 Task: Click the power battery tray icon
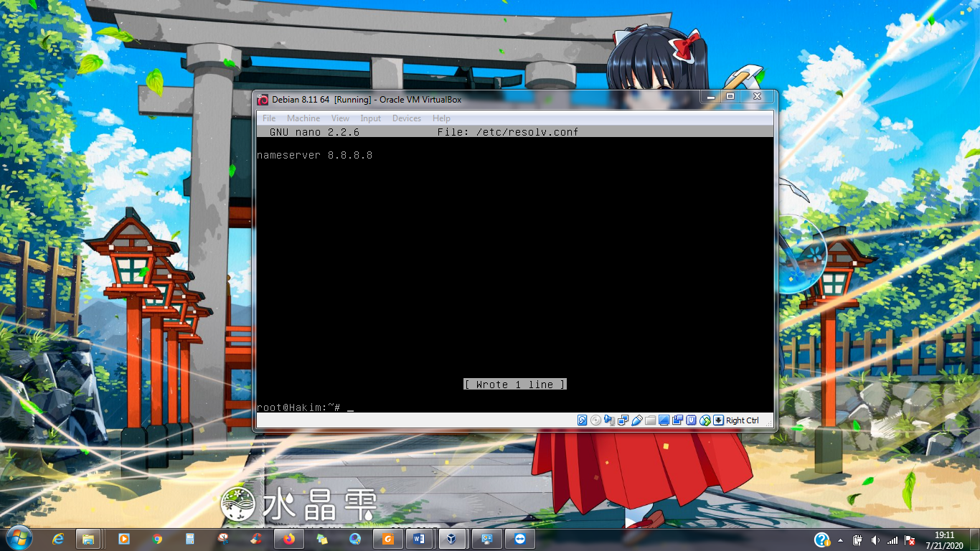[x=857, y=540]
